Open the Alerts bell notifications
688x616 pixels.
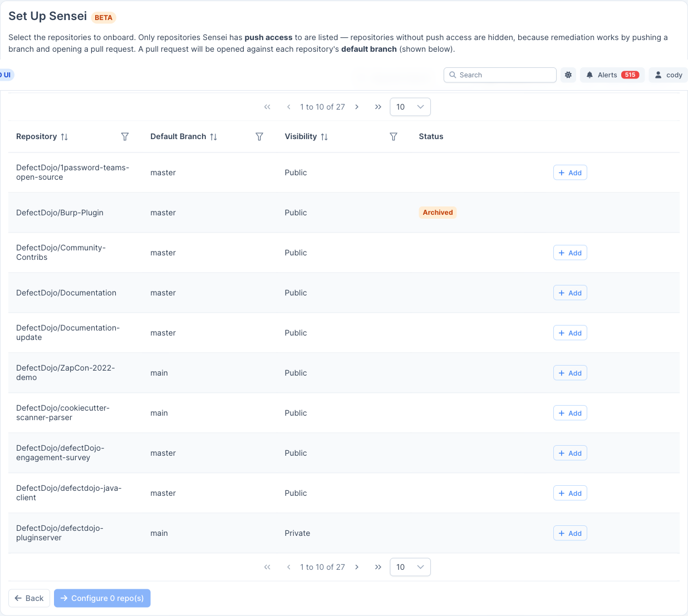click(612, 75)
